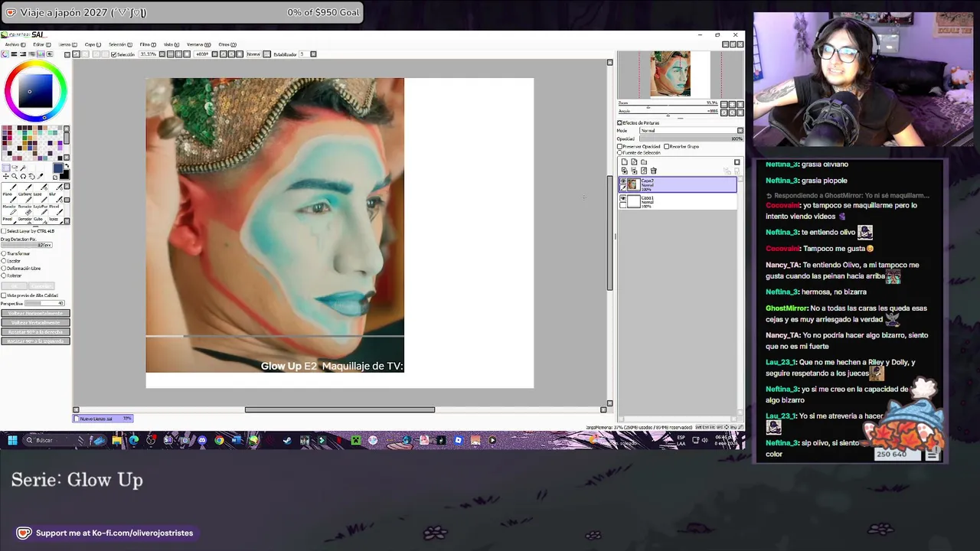The width and height of the screenshot is (980, 551).
Task: Switch to the Nuevo Lienzo.sai canvas tab
Action: coord(103,419)
